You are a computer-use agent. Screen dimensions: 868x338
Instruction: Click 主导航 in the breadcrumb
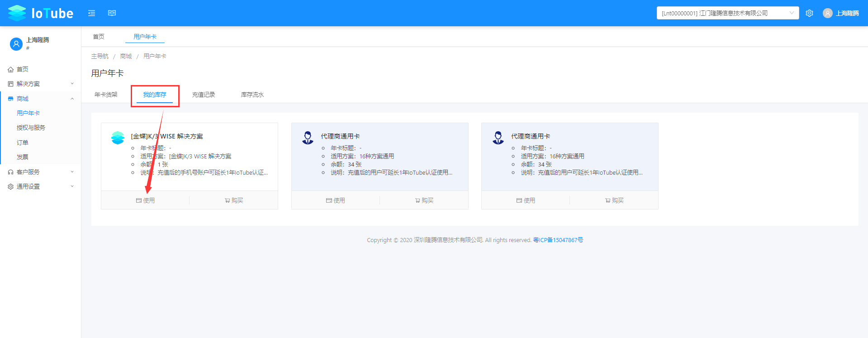[100, 56]
